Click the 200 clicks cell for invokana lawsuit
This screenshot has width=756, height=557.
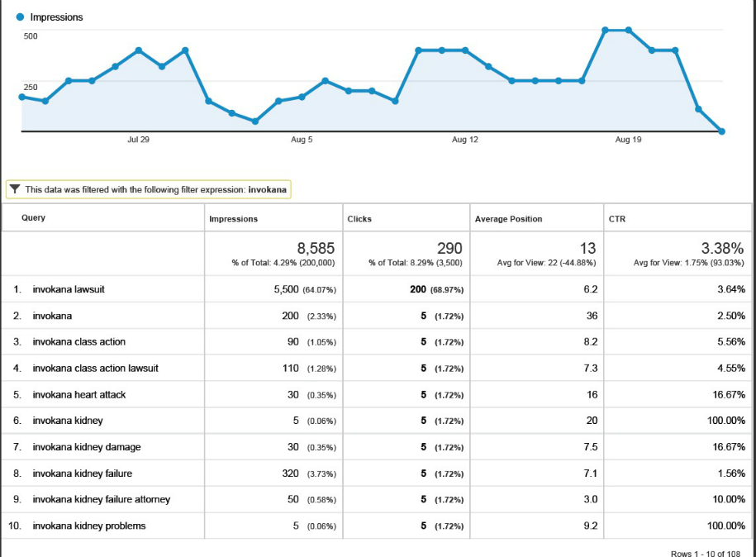pyautogui.click(x=418, y=289)
